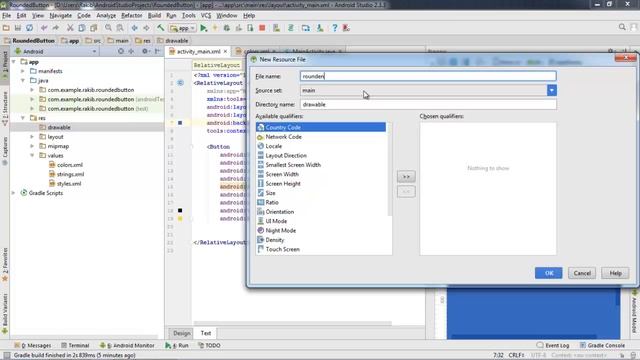This screenshot has height=360, width=640.
Task: Click the Synchronize toolbar icon
Action: [x=29, y=28]
